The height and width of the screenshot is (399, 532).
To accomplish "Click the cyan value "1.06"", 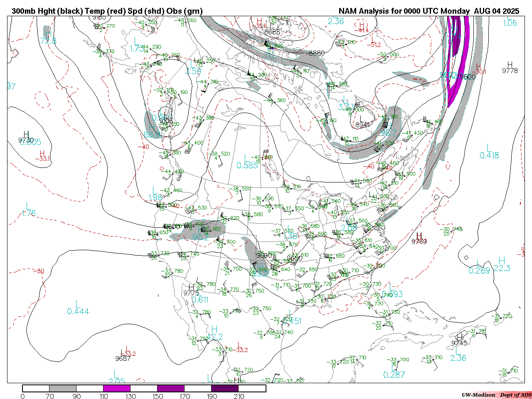I will click(510, 23).
